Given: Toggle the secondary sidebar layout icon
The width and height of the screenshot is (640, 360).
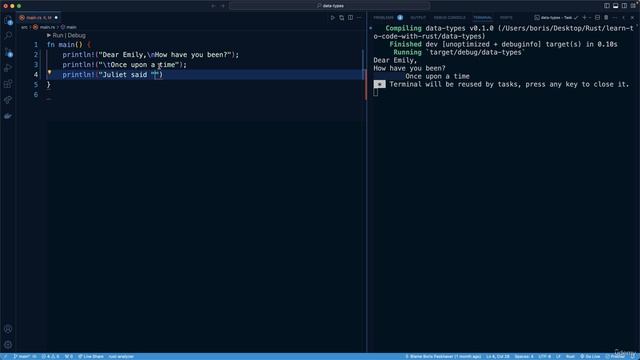Looking at the screenshot, I should 624,6.
